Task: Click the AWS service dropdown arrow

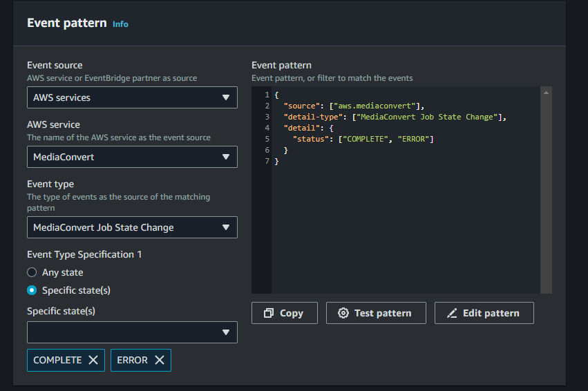Action: click(x=226, y=157)
